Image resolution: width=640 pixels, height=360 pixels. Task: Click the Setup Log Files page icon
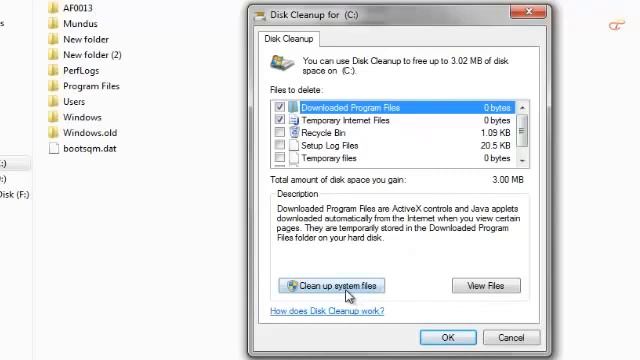(294, 145)
